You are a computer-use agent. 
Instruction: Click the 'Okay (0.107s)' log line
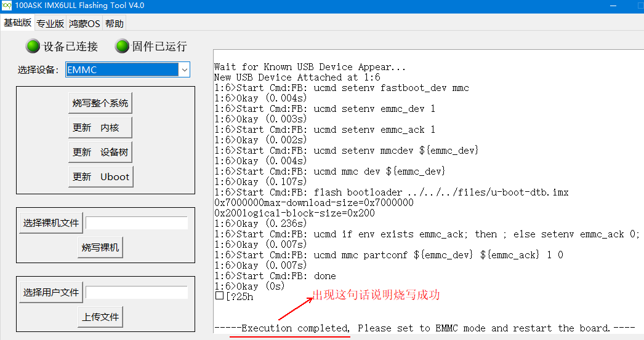(260, 182)
